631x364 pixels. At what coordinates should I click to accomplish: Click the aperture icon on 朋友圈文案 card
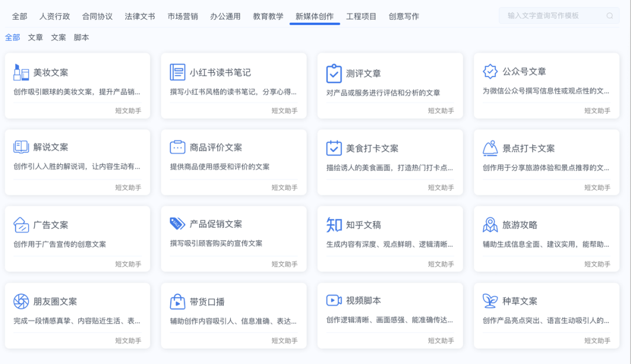[x=22, y=301]
